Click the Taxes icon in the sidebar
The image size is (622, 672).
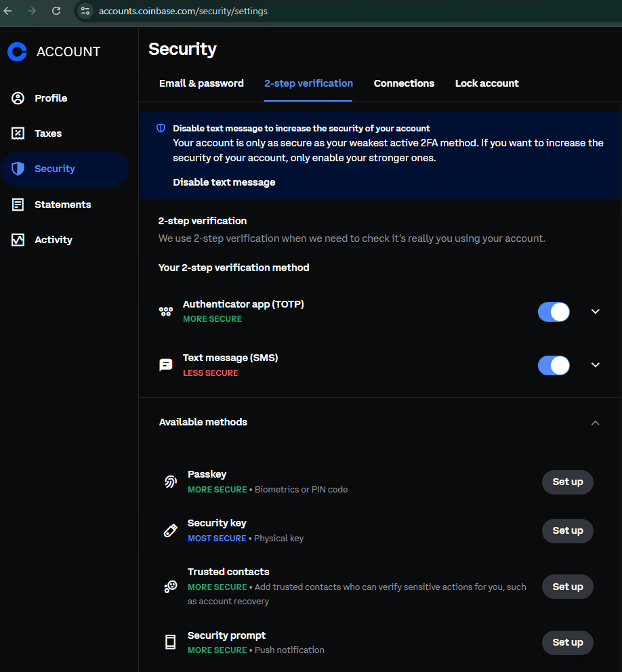pyautogui.click(x=17, y=133)
